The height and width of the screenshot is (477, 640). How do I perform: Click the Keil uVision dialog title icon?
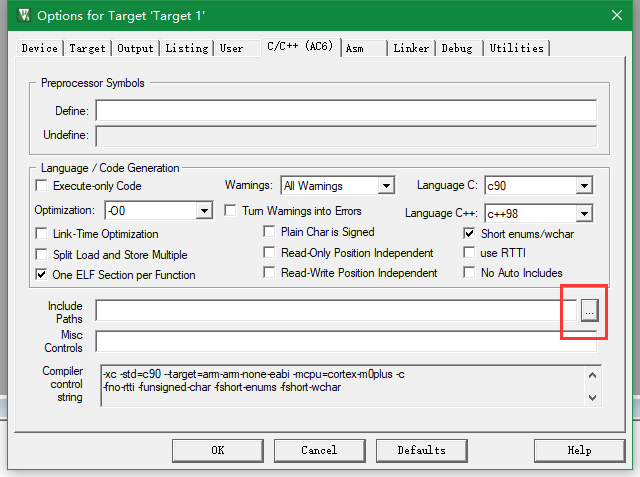pos(24,15)
